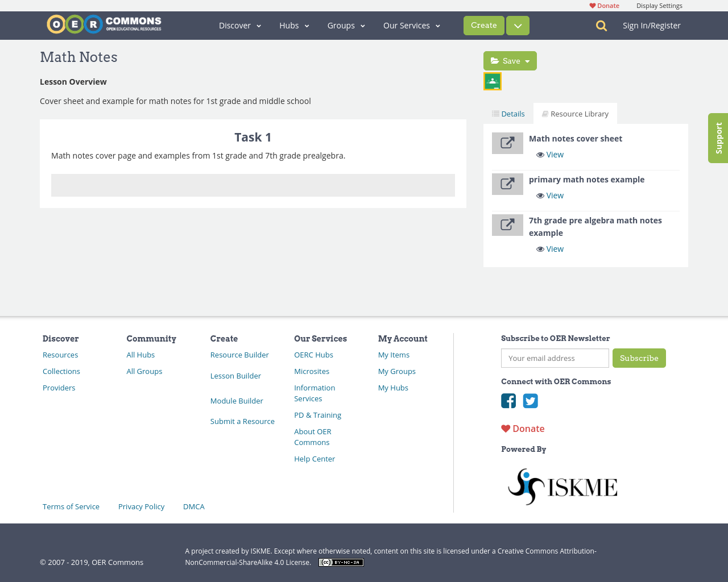Expand the Create button's dropdown arrow
Viewport: 728px width, 582px height.
pyautogui.click(x=518, y=26)
